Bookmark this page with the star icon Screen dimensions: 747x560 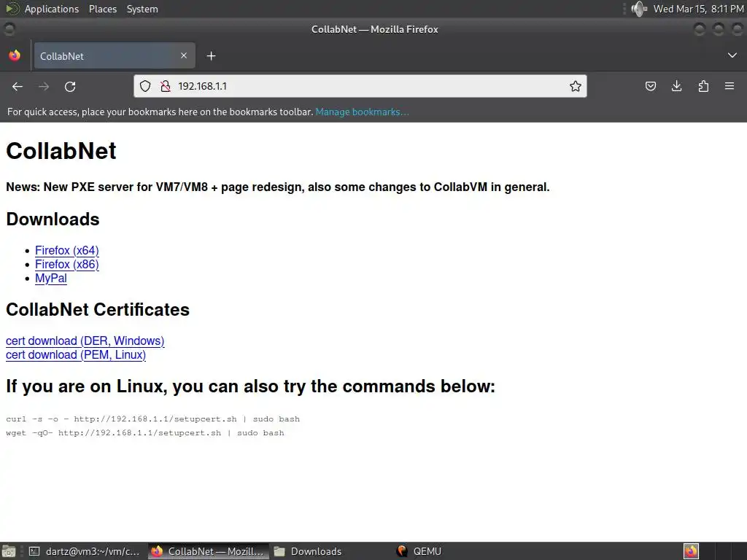click(x=575, y=86)
